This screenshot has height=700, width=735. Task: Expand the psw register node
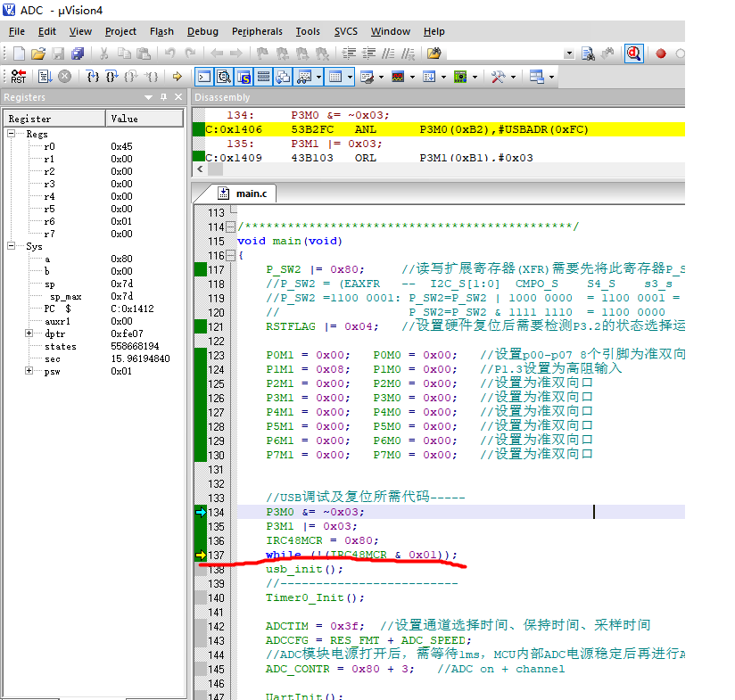(x=29, y=371)
